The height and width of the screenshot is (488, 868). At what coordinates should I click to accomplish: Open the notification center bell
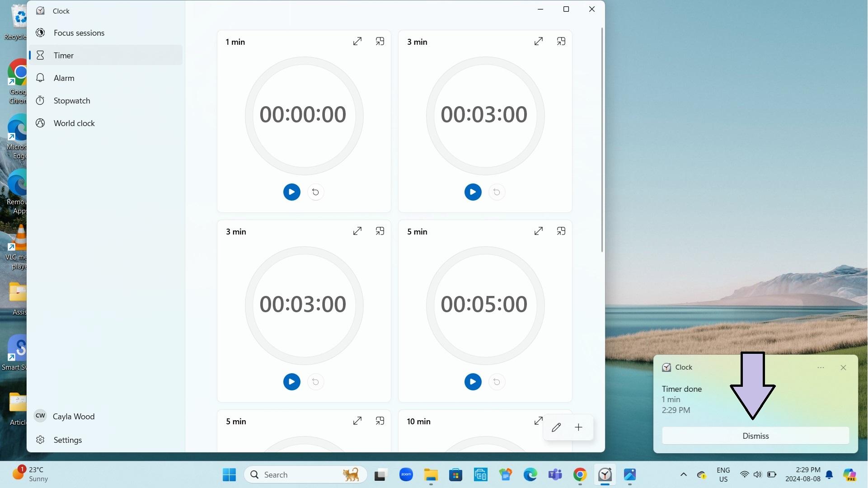point(830,475)
